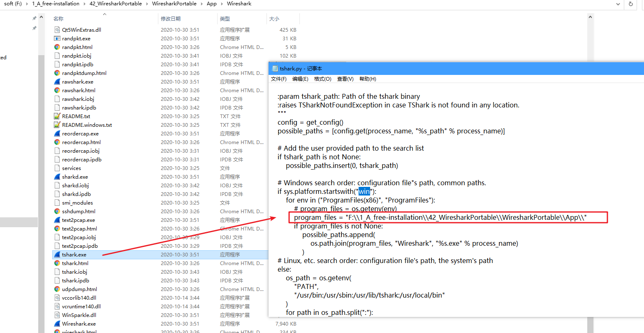Expand the chevron after 1_A_free-installation
The width and height of the screenshot is (644, 333).
(x=85, y=4)
